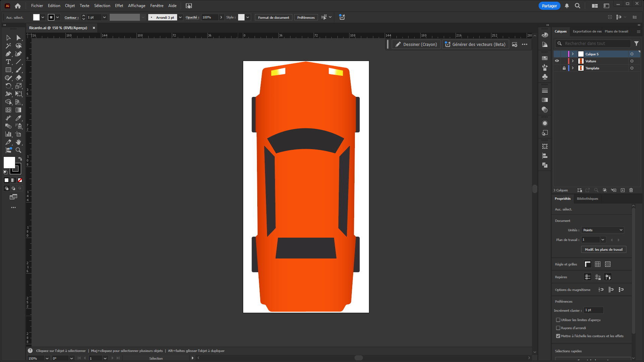The width and height of the screenshot is (644, 362).
Task: Enable Utiliser les limites d'aperçu checkbox
Action: 558,320
